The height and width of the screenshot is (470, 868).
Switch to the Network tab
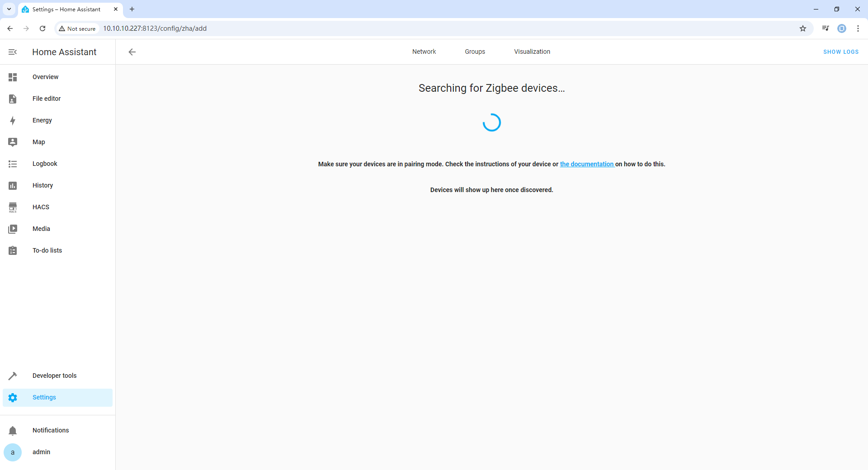pos(424,52)
